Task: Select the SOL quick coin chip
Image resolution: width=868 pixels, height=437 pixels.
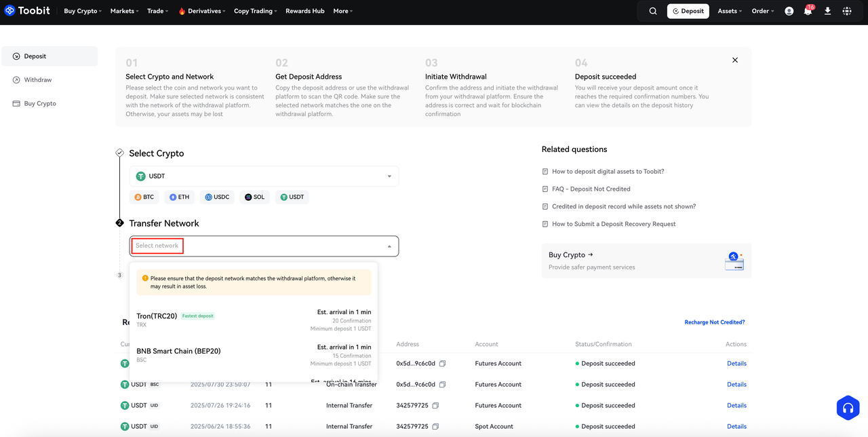Action: 255,197
